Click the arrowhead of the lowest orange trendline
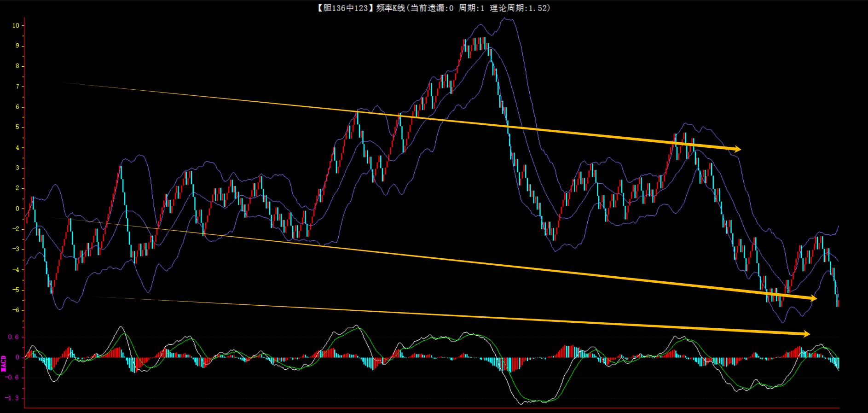 click(x=806, y=334)
